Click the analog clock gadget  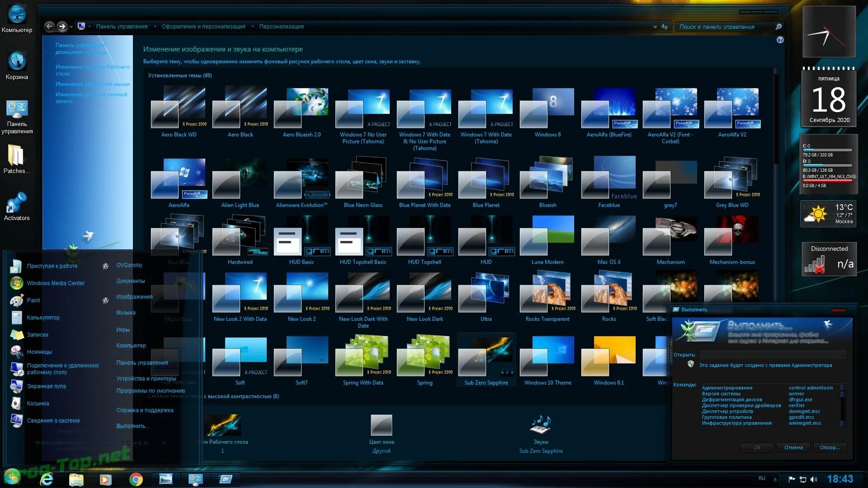point(829,32)
